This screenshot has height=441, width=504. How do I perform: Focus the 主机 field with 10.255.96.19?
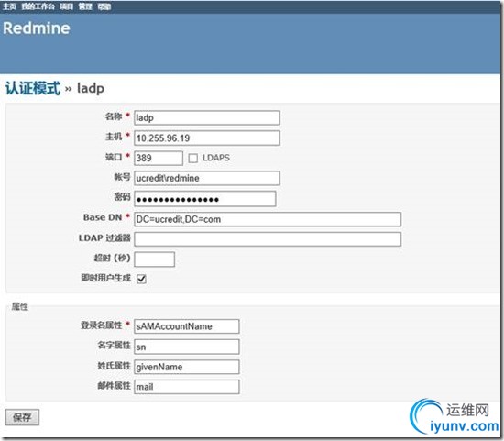207,138
